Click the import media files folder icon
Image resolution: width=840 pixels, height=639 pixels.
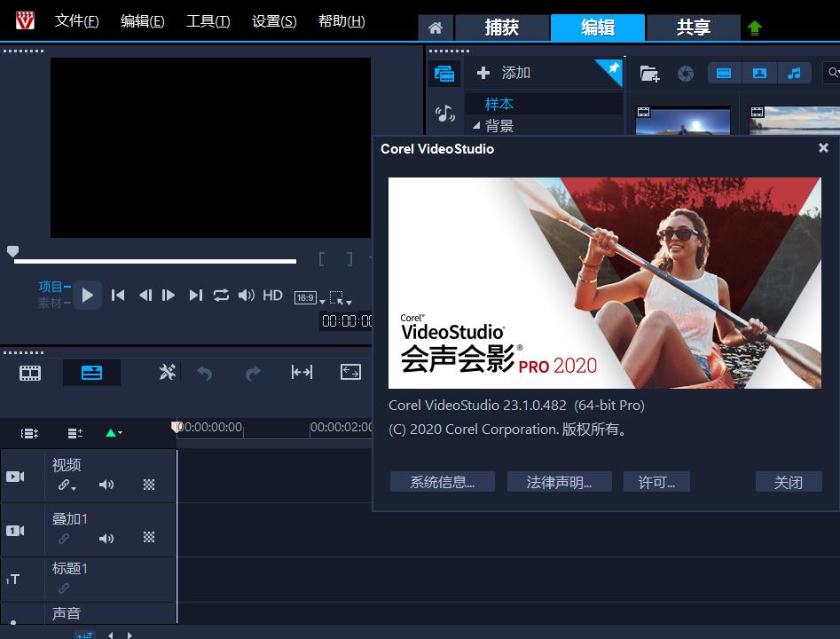point(649,74)
